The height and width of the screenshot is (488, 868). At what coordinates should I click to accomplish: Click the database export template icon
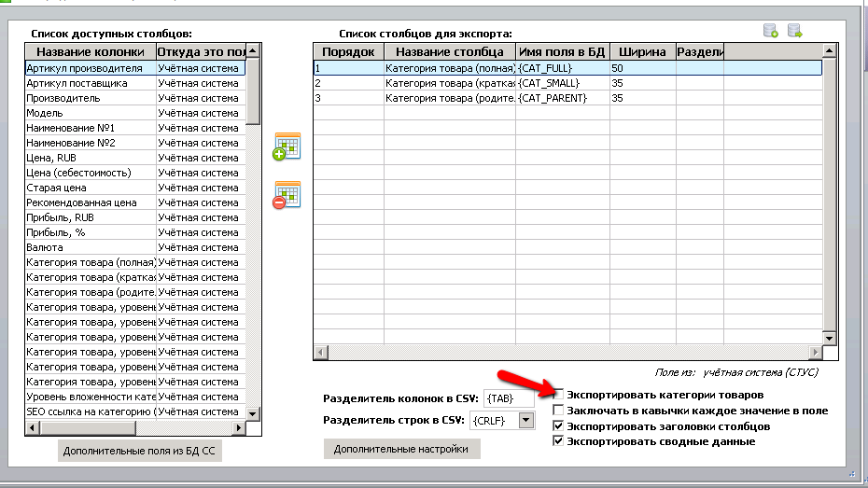(x=795, y=31)
